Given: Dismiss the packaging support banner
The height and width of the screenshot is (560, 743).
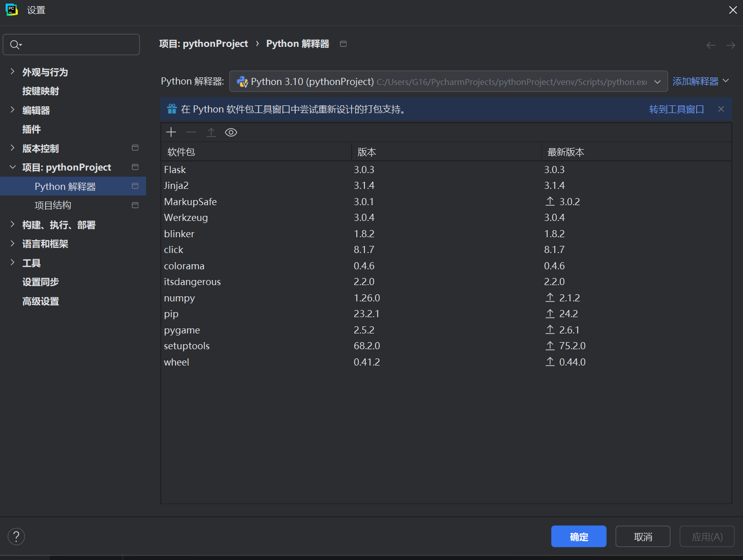Looking at the screenshot, I should (721, 109).
